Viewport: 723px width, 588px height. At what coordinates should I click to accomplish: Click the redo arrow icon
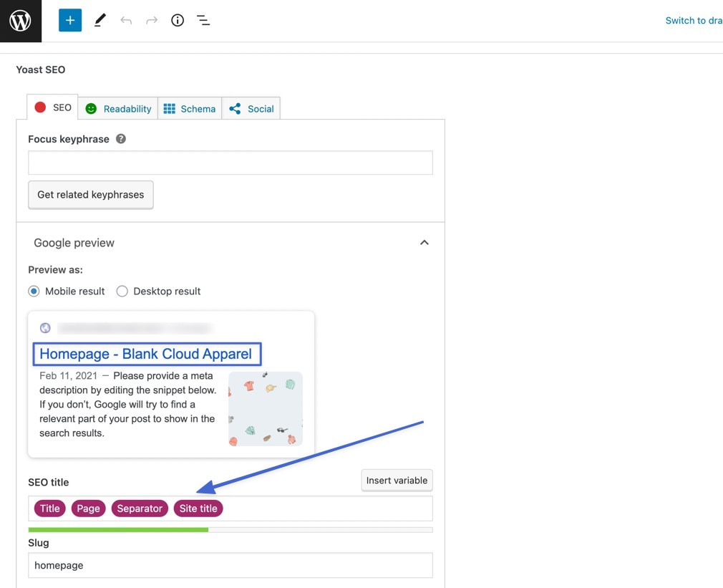tap(152, 21)
